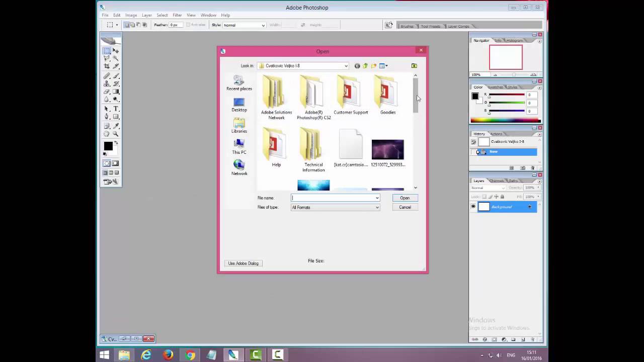This screenshot has width=644, height=362.
Task: Select the Eyedropper tool
Action: [116, 126]
